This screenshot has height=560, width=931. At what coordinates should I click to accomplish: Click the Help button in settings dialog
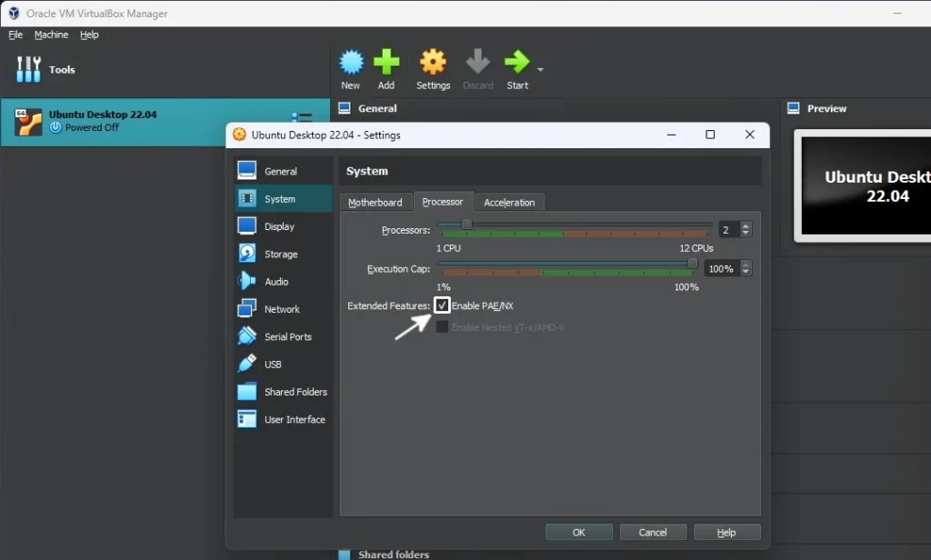[726, 532]
